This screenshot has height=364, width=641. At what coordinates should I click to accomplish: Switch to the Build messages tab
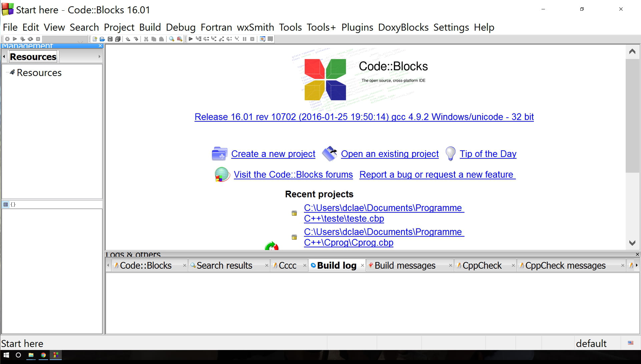coord(405,265)
